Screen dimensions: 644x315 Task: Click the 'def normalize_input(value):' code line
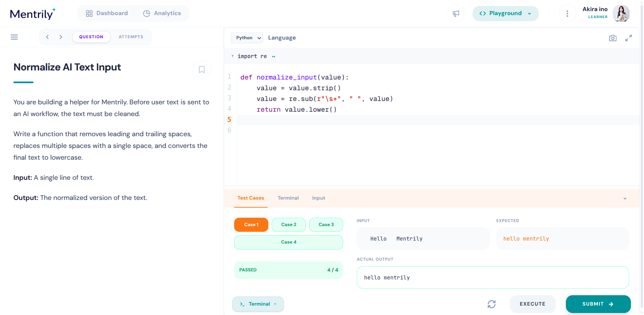(294, 77)
